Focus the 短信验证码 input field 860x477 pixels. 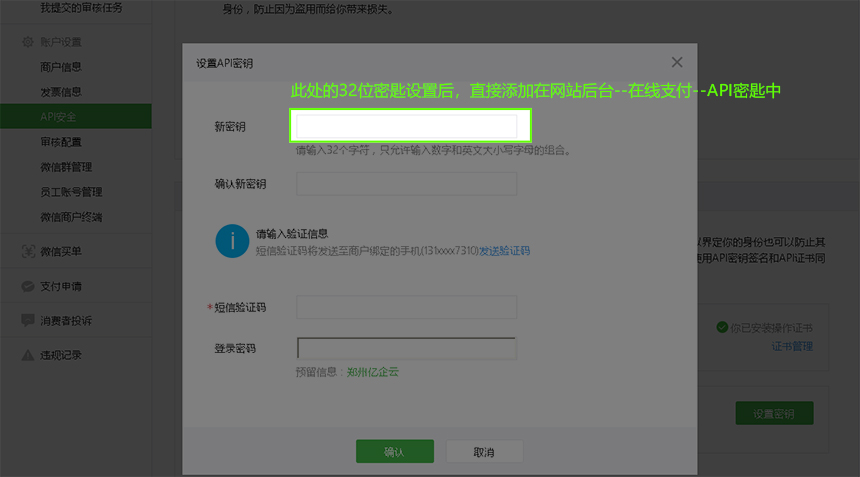pyautogui.click(x=406, y=307)
